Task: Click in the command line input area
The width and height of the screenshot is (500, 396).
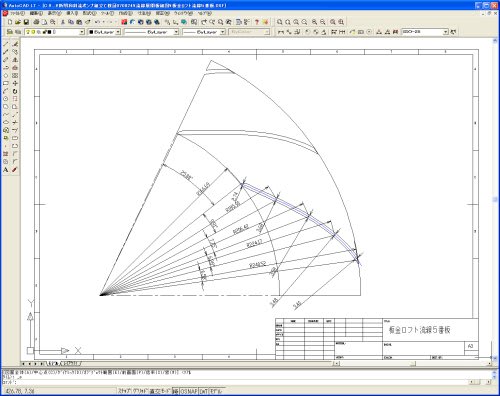Action: pos(233,382)
